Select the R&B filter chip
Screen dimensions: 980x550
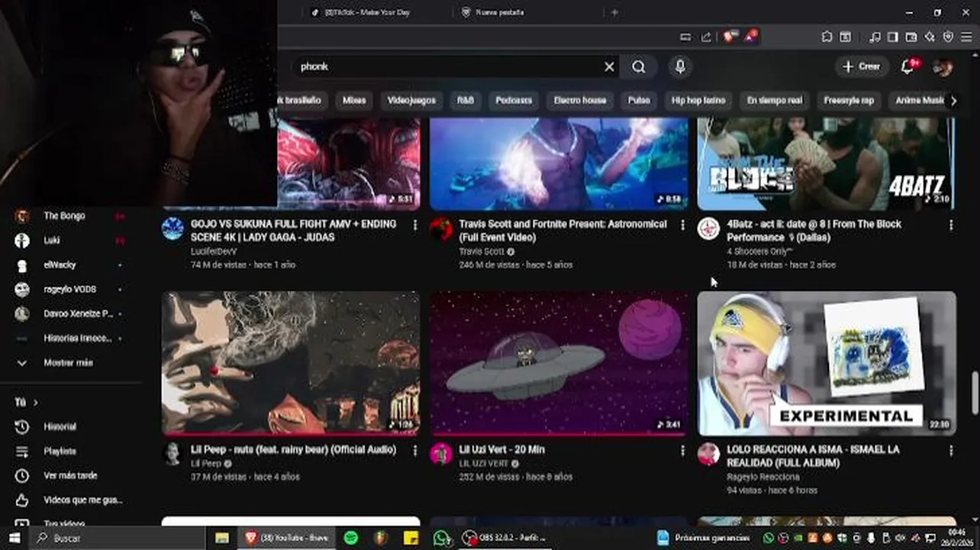tap(466, 100)
